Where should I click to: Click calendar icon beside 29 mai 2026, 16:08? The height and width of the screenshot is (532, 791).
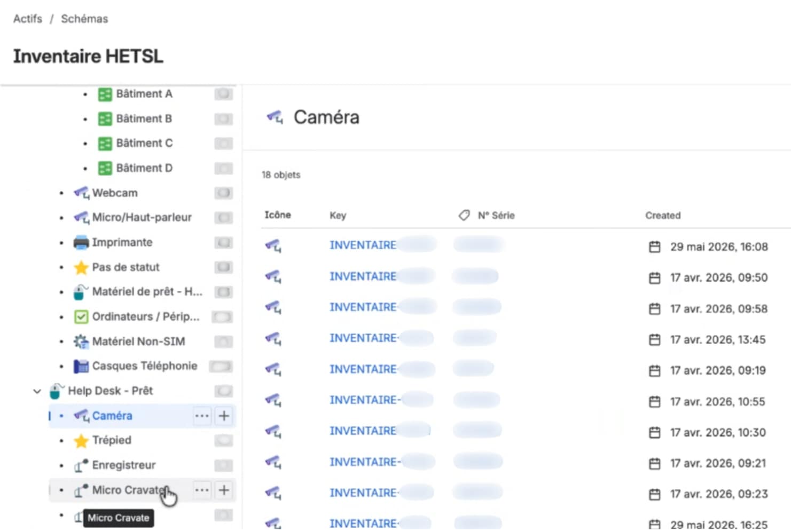pos(655,247)
